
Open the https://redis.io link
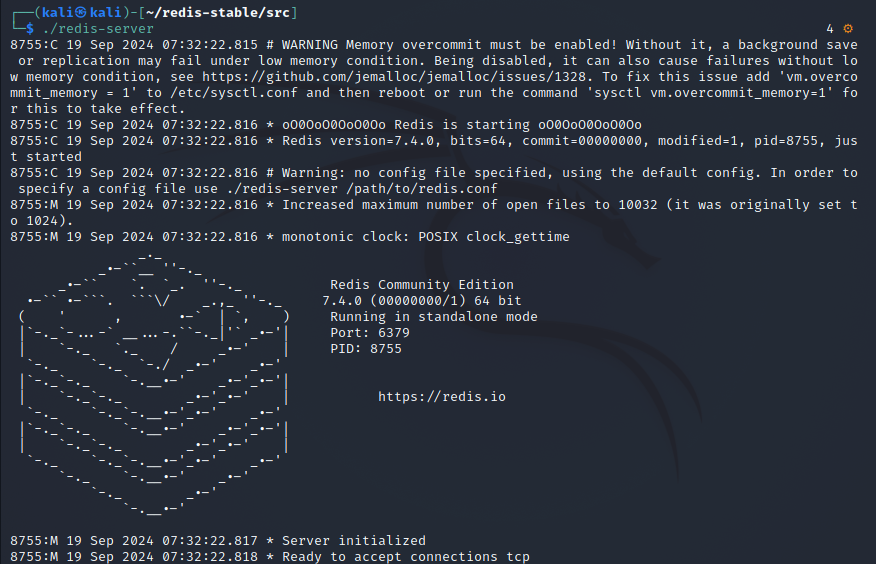pyautogui.click(x=441, y=396)
